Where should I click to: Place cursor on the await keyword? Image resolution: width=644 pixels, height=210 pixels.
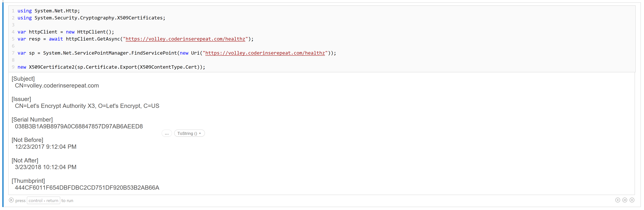pos(56,39)
